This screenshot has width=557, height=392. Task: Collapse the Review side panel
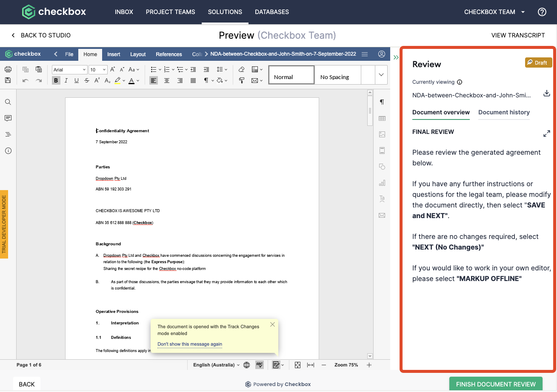pyautogui.click(x=396, y=57)
